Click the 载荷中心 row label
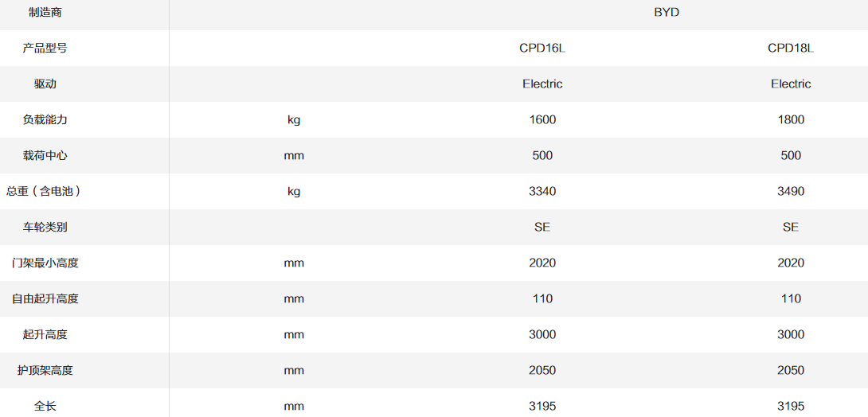The height and width of the screenshot is (417, 868). tap(45, 155)
